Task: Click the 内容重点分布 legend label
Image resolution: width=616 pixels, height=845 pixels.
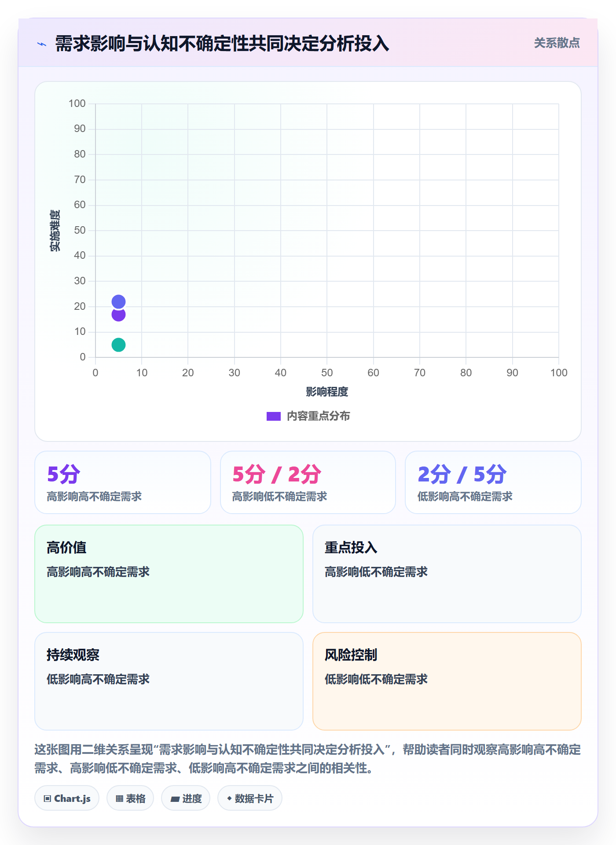Action: (318, 416)
